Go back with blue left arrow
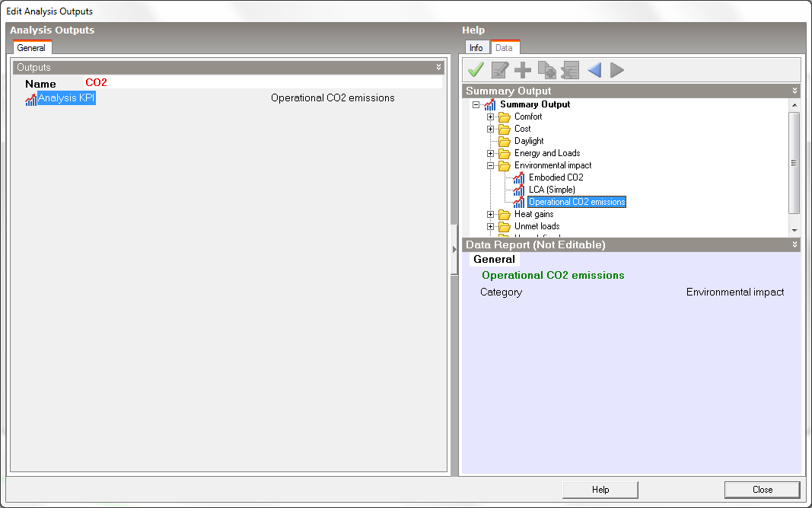 [594, 70]
